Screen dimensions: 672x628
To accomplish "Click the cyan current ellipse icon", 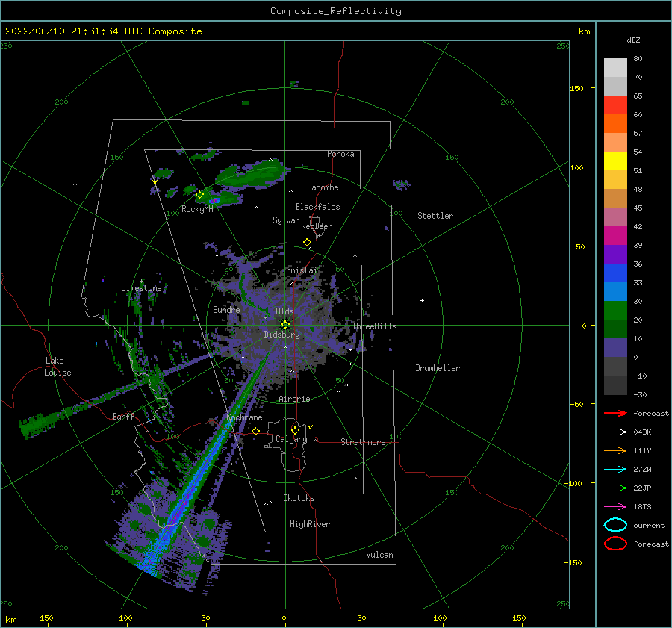I will 615,525.
